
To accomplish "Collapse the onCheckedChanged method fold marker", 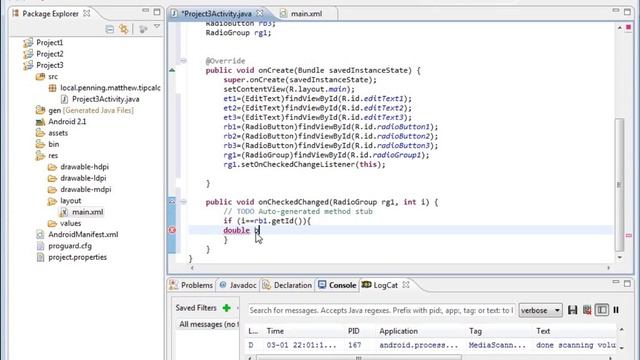I will click(x=183, y=202).
